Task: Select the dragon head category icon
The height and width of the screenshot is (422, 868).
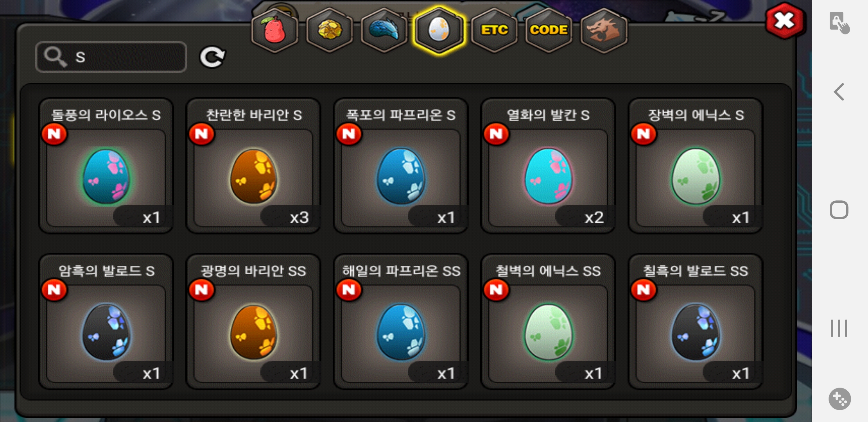Action: 604,30
